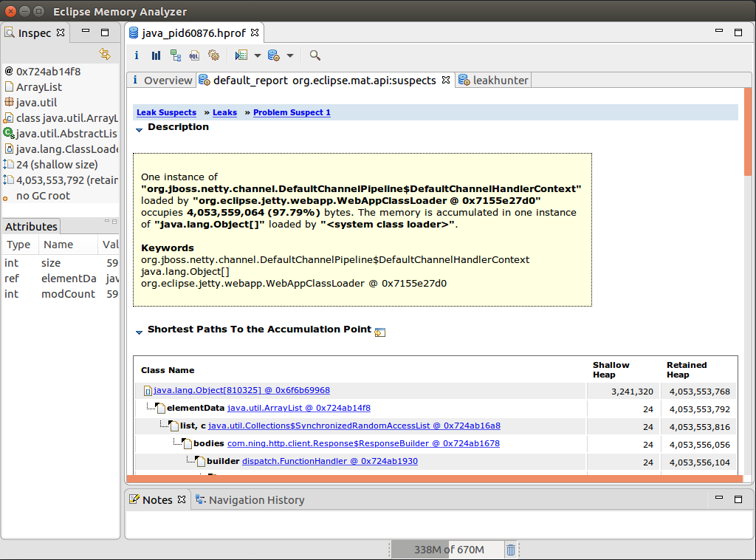
Task: Click the Link with Snapshot arrows icon
Action: click(105, 54)
